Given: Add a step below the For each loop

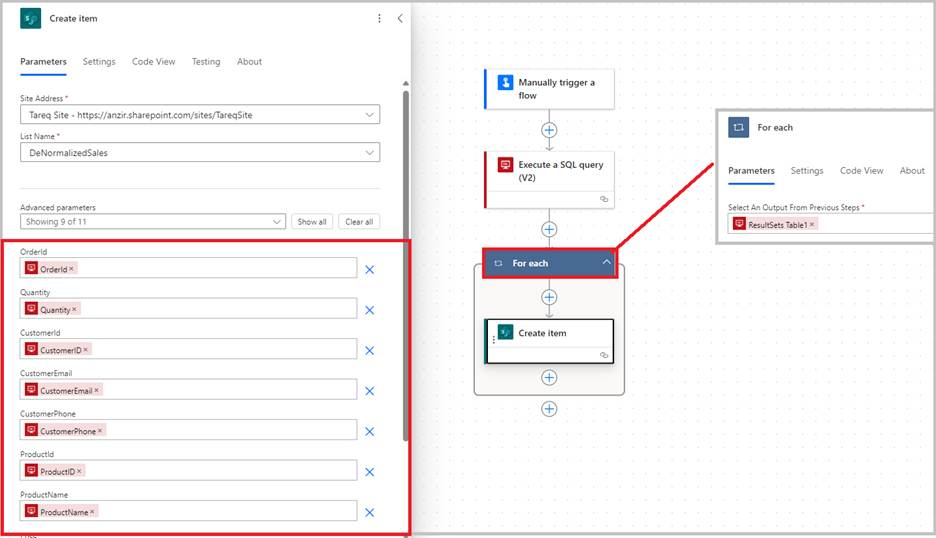Looking at the screenshot, I should (x=549, y=409).
